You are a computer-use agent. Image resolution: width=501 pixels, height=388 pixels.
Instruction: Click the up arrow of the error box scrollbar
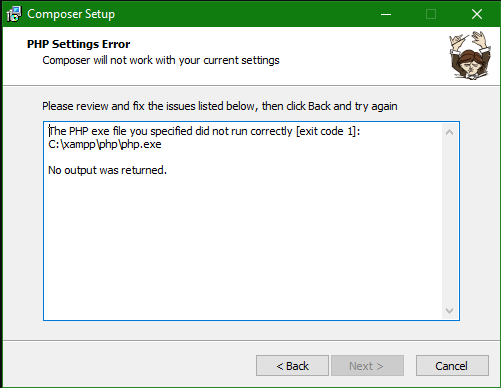pos(449,132)
